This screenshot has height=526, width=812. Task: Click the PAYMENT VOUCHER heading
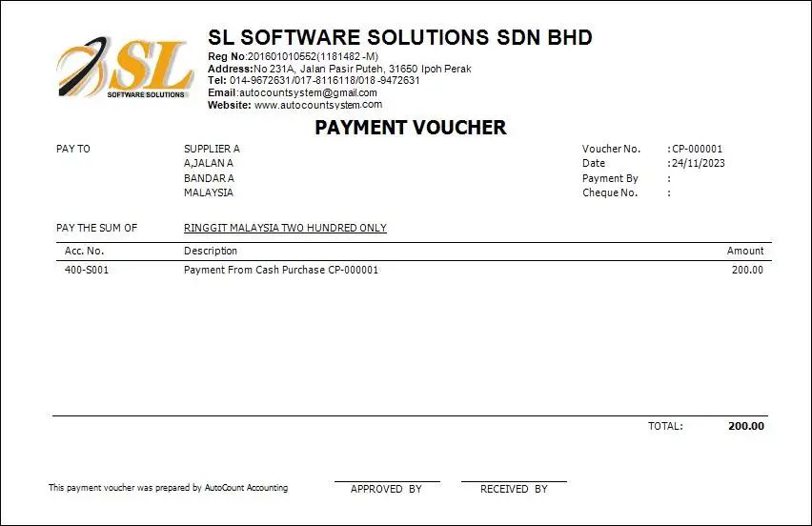411,128
